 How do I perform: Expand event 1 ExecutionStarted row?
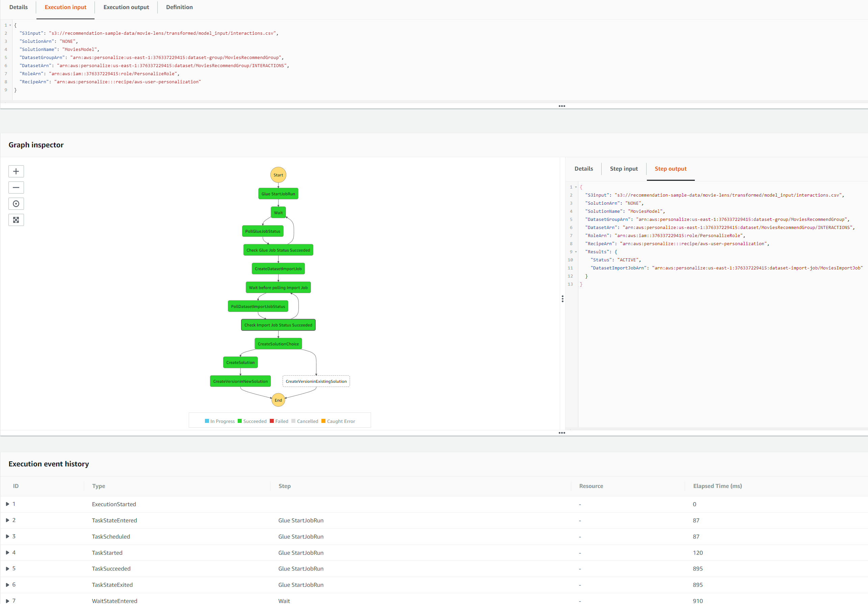tap(7, 504)
